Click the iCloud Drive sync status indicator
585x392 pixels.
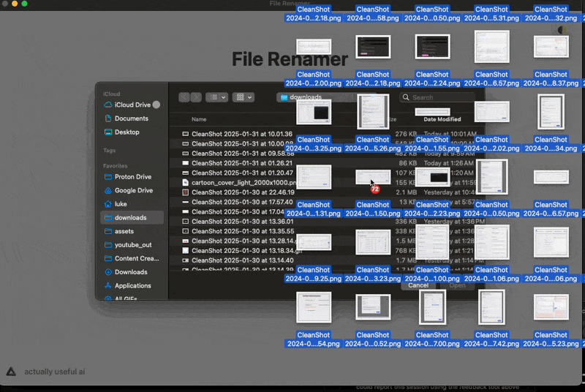pos(156,105)
